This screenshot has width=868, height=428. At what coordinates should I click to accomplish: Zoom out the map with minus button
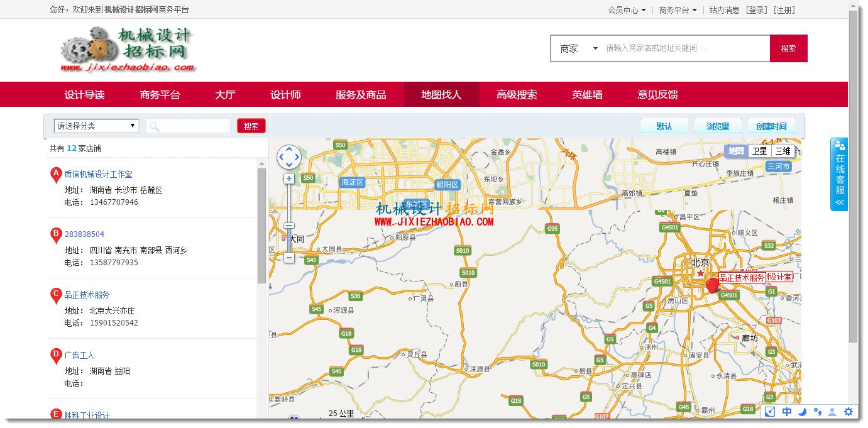(289, 258)
